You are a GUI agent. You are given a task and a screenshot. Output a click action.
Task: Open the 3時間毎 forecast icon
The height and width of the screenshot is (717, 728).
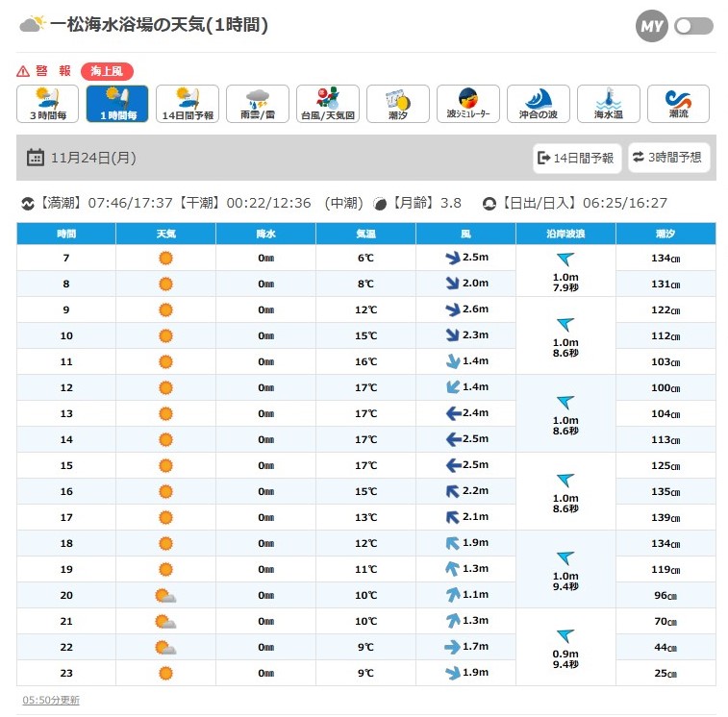47,104
